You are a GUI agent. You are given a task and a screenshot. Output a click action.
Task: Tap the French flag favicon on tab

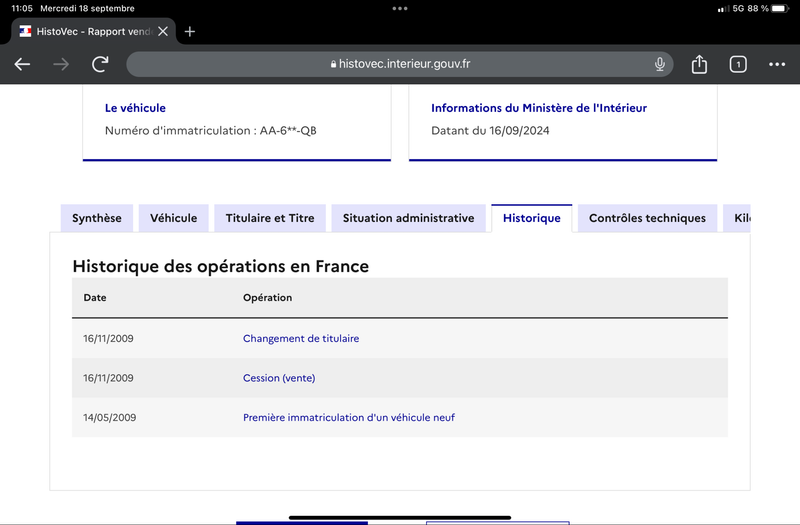25,31
